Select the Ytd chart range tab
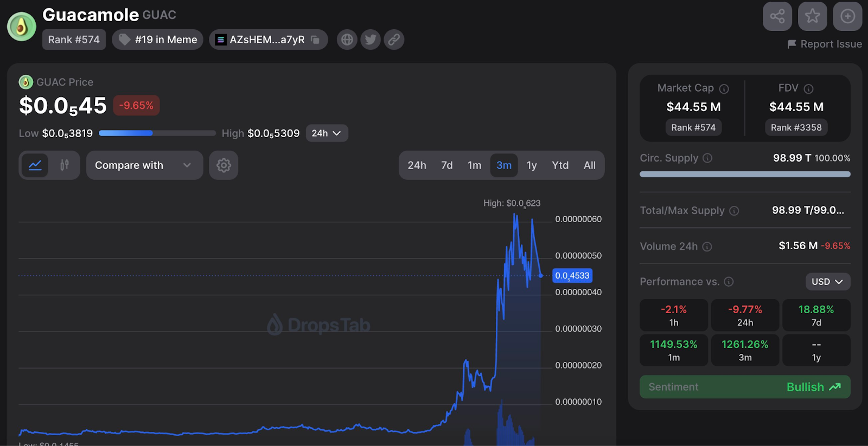This screenshot has width=868, height=446. (560, 165)
